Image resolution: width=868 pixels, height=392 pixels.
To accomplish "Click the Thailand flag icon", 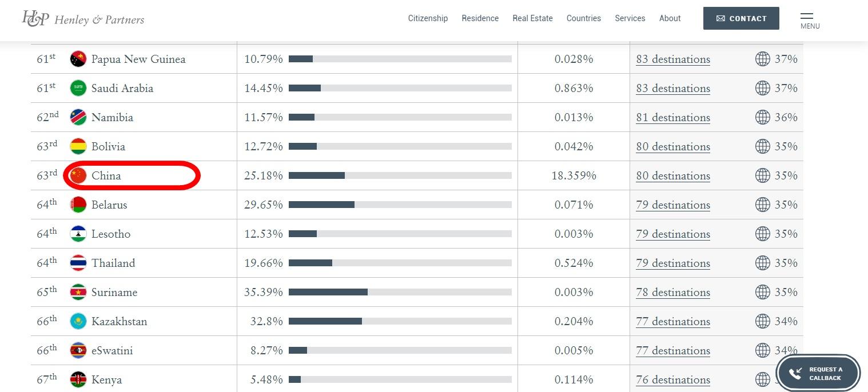I will (x=78, y=263).
